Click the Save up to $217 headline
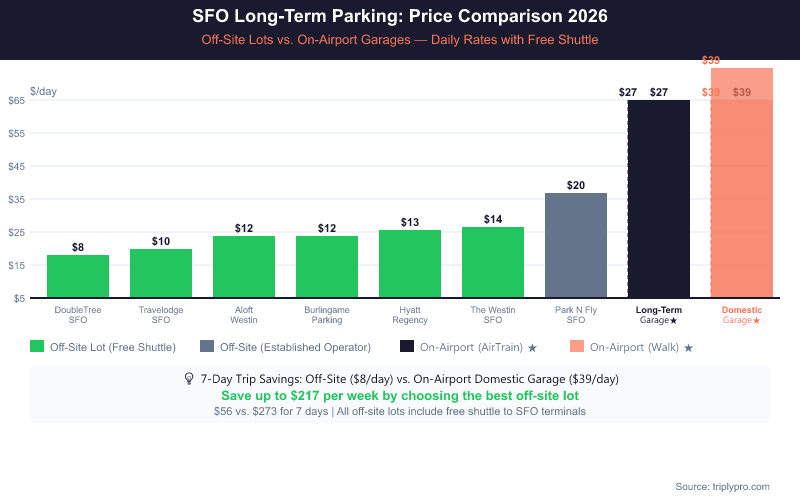 pos(400,396)
